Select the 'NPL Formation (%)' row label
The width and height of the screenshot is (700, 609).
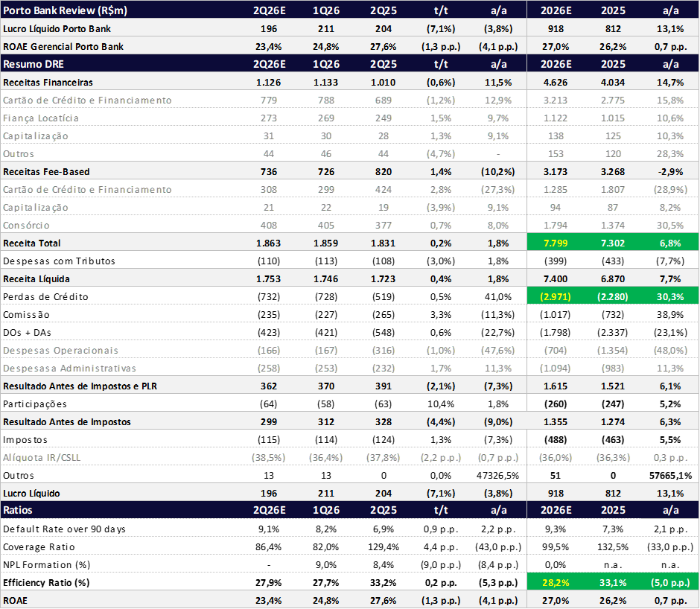[46, 564]
